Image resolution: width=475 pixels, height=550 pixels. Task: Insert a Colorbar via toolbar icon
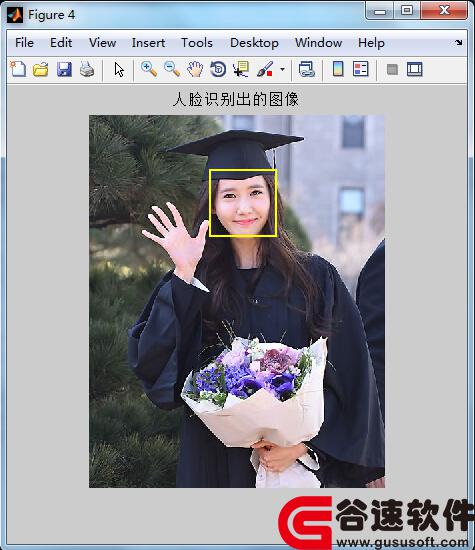[x=338, y=69]
